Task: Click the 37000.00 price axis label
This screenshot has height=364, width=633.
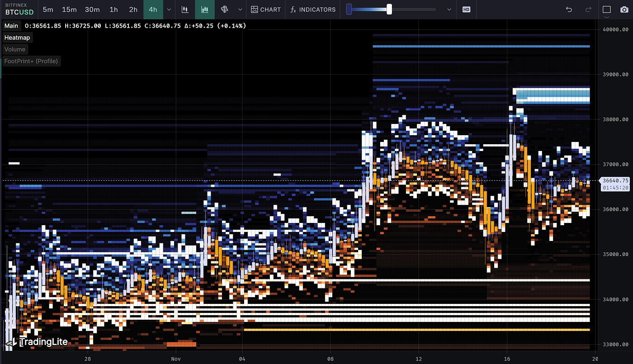Action: pyautogui.click(x=615, y=165)
